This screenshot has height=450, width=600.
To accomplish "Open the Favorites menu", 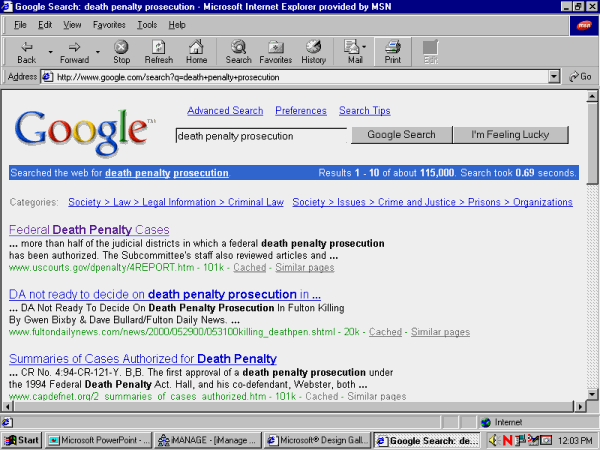I will pyautogui.click(x=109, y=24).
